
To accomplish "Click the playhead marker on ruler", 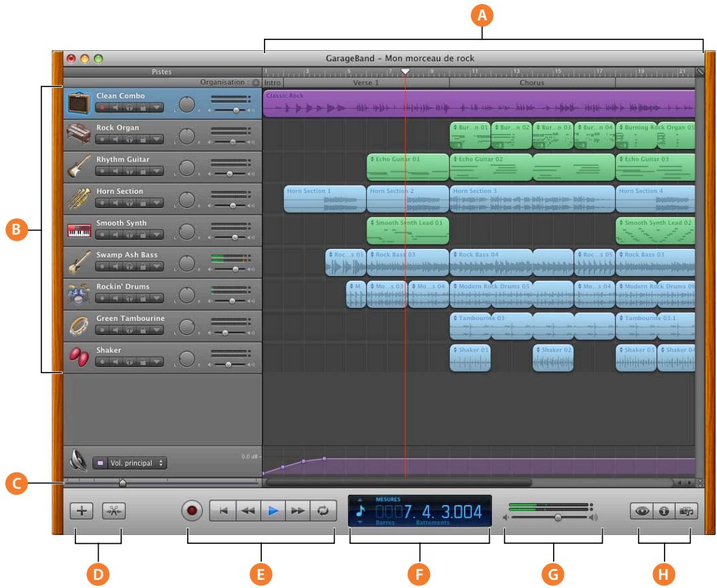I will pos(405,72).
